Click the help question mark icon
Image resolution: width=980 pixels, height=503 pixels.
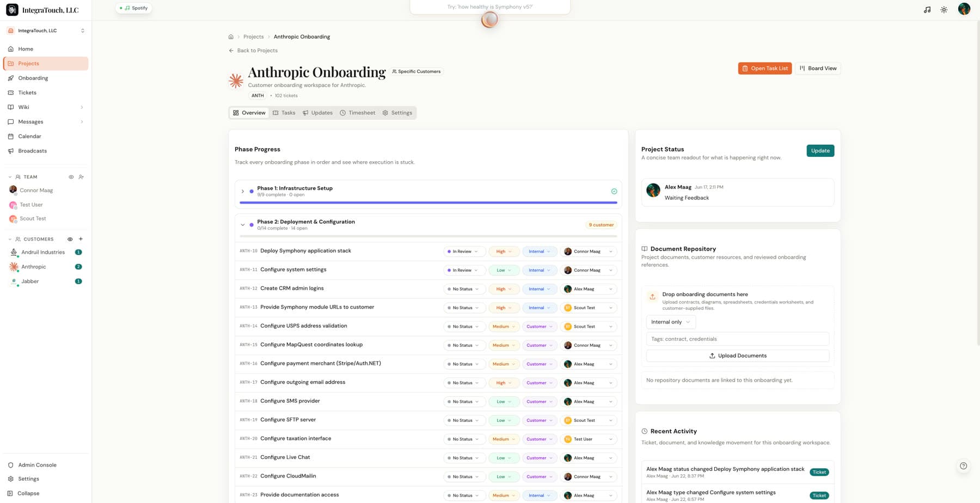963,466
